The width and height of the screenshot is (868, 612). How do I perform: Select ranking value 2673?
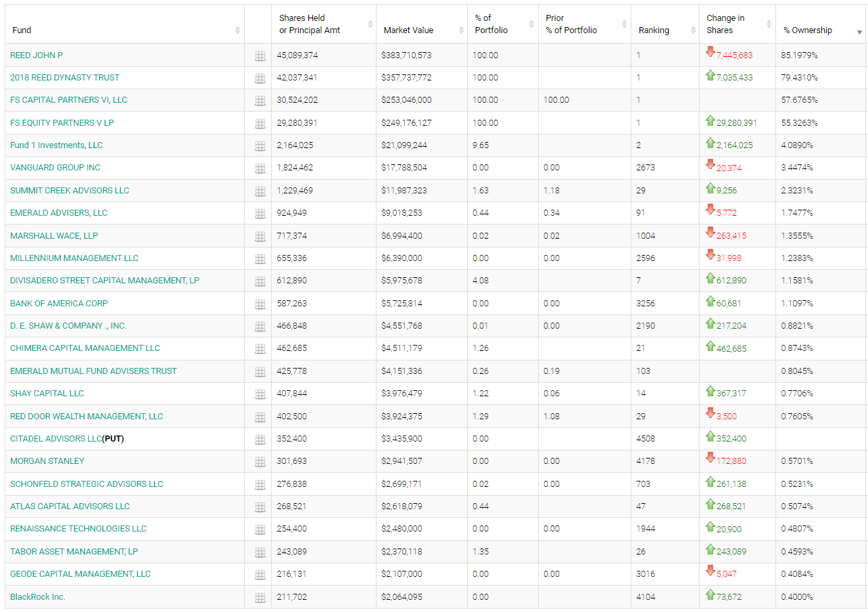(x=646, y=168)
